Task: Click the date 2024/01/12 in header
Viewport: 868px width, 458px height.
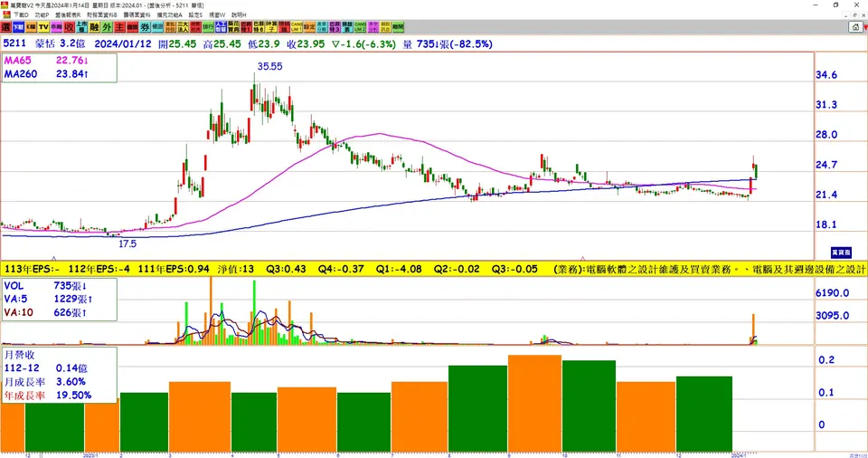Action: [122, 43]
